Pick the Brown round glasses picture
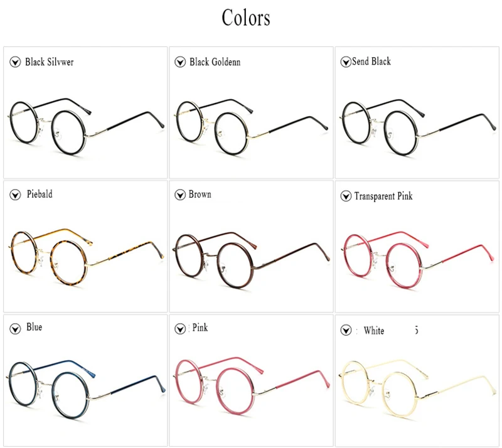The image size is (502, 448). [250, 259]
